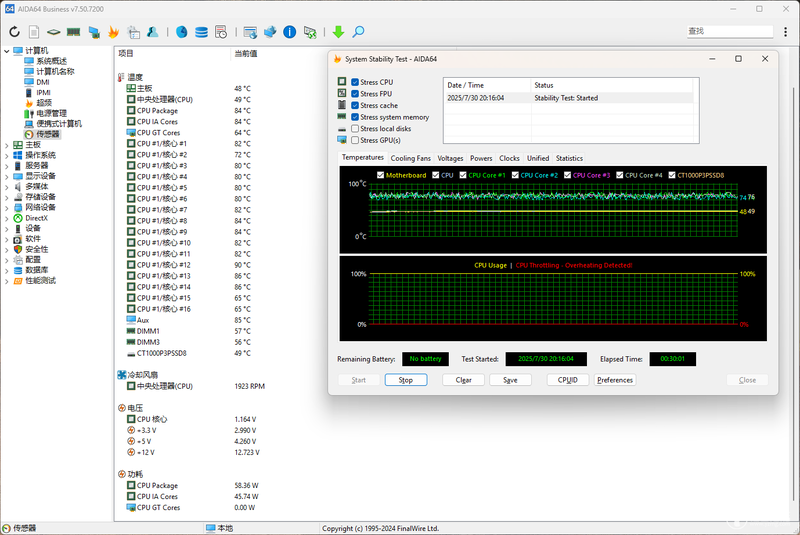Click the user silhouette toolbar icon
This screenshot has width=800, height=535.
[x=153, y=32]
